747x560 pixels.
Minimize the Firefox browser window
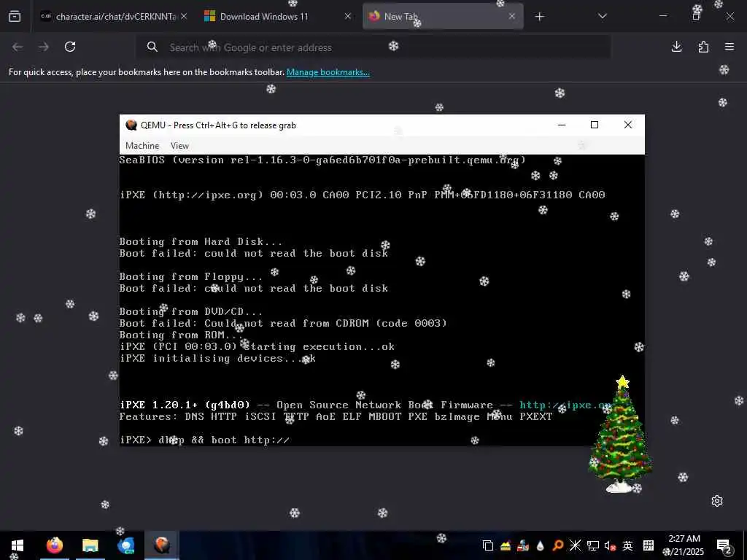(x=663, y=16)
